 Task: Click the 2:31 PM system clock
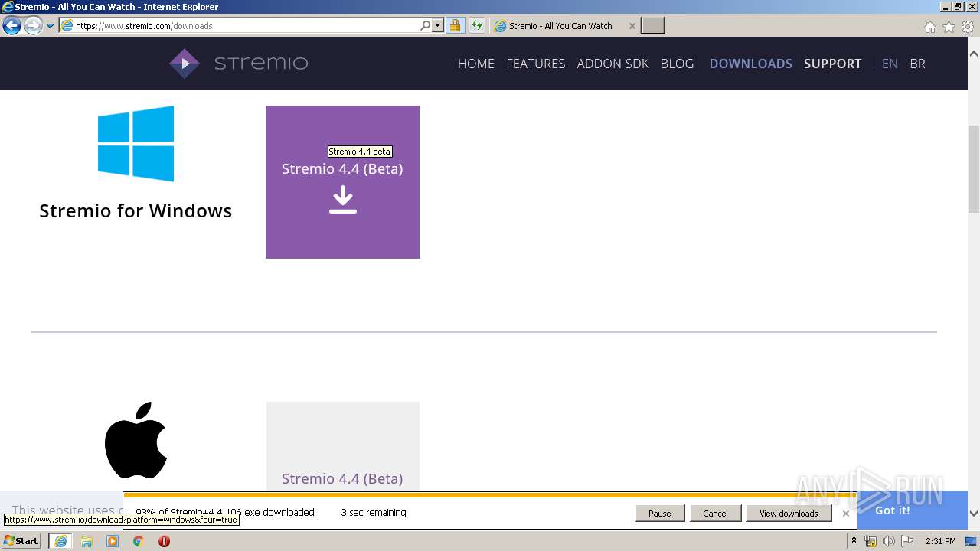tap(941, 541)
